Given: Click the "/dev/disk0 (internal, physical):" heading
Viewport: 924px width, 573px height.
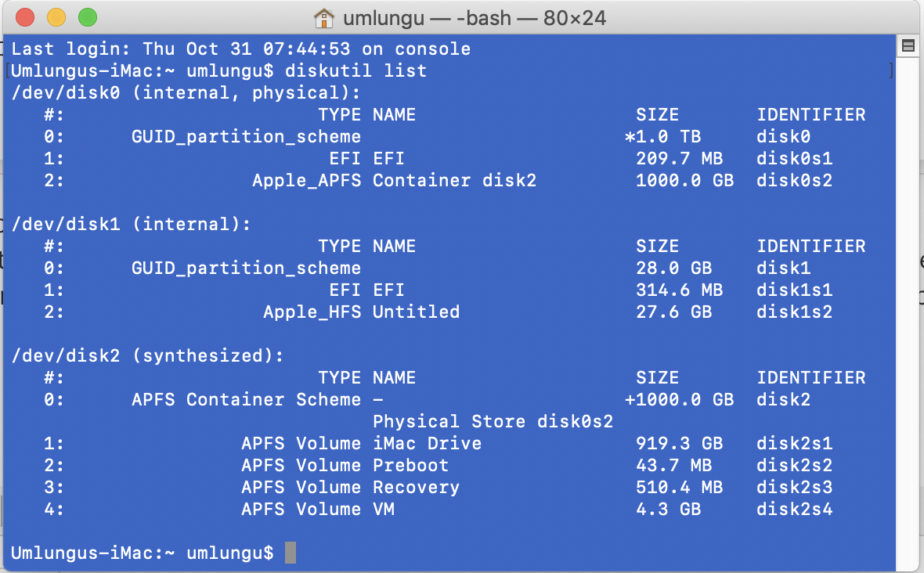Looking at the screenshot, I should [186, 93].
